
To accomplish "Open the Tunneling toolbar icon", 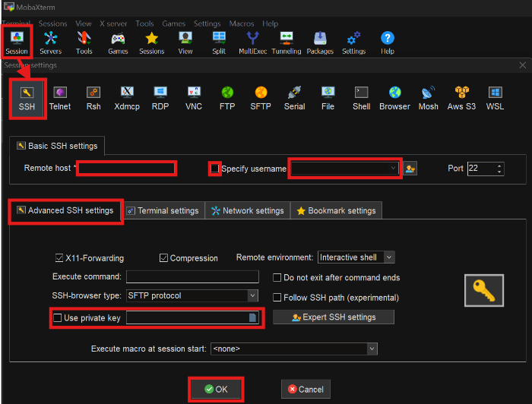I will pos(287,43).
